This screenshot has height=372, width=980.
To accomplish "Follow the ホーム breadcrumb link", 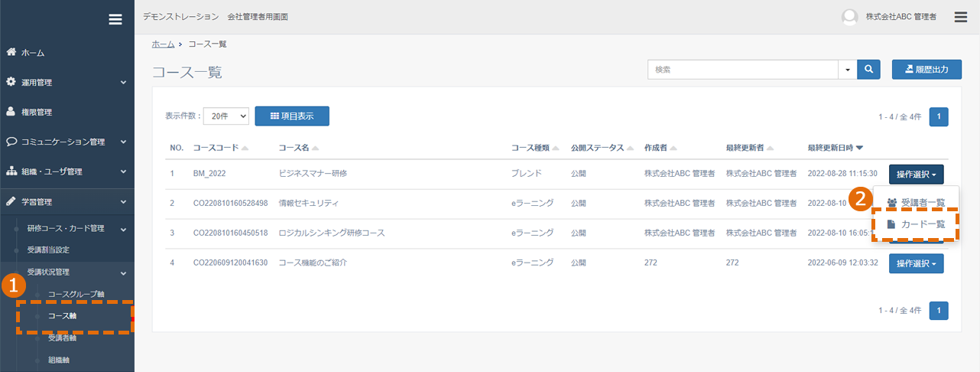I will click(163, 44).
